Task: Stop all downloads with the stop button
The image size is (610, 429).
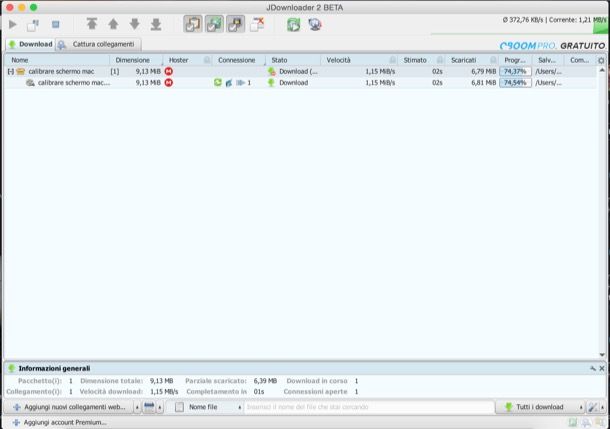Action: [56, 25]
